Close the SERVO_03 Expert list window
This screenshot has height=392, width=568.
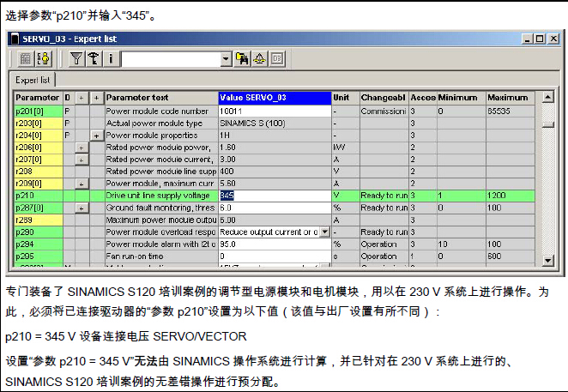coord(553,39)
